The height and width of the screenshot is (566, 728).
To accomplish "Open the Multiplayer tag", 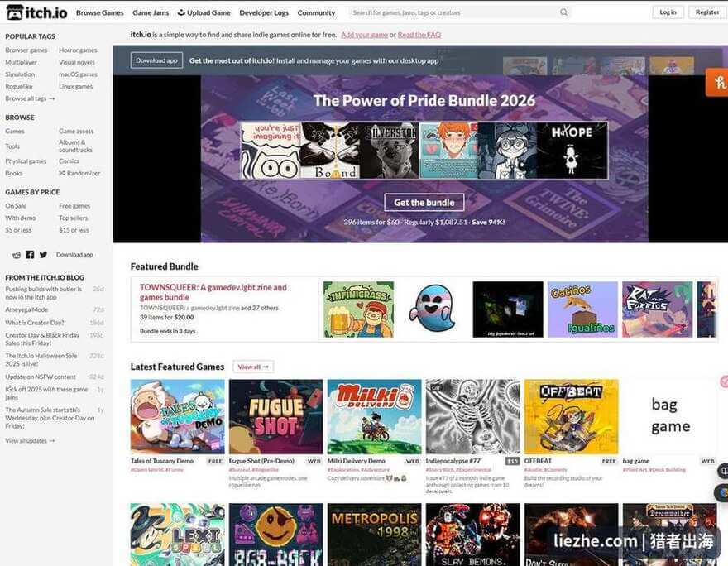I will click(x=21, y=62).
